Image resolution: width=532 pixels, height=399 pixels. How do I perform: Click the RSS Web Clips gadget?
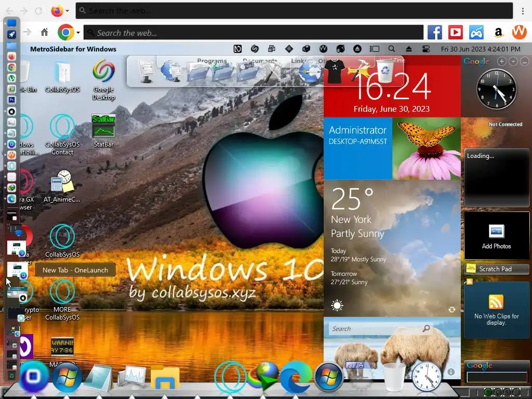pyautogui.click(x=496, y=310)
